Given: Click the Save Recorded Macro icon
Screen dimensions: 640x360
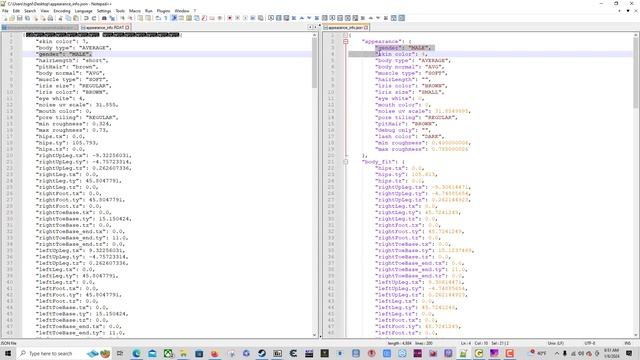Looking at the screenshot, I should click(x=260, y=18).
